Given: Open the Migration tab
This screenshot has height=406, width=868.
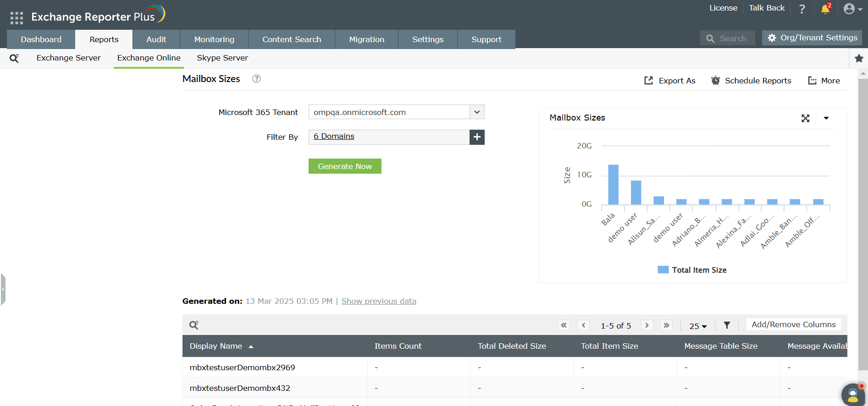Looking at the screenshot, I should pyautogui.click(x=367, y=39).
